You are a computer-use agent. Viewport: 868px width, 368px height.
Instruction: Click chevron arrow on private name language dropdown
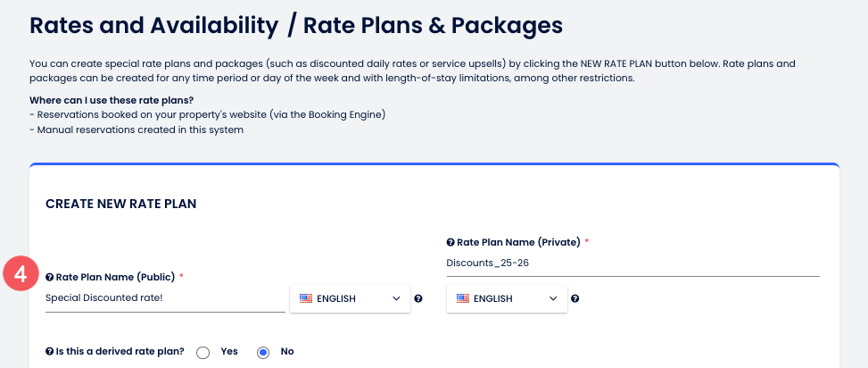[x=553, y=298]
